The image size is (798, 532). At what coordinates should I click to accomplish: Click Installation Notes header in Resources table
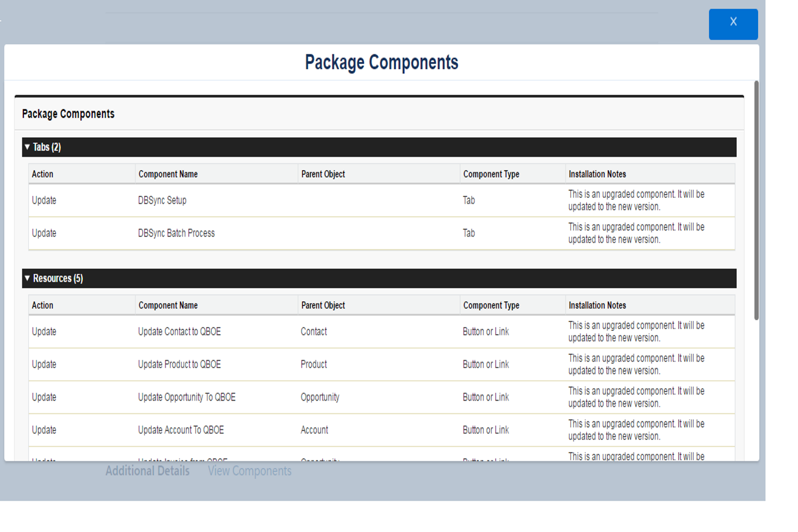click(x=597, y=305)
